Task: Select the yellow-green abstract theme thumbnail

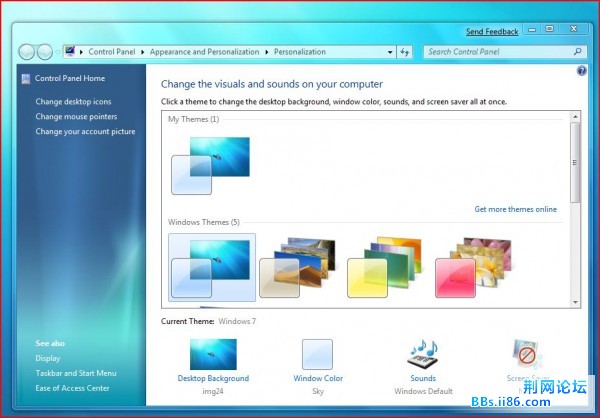Action: [x=385, y=268]
